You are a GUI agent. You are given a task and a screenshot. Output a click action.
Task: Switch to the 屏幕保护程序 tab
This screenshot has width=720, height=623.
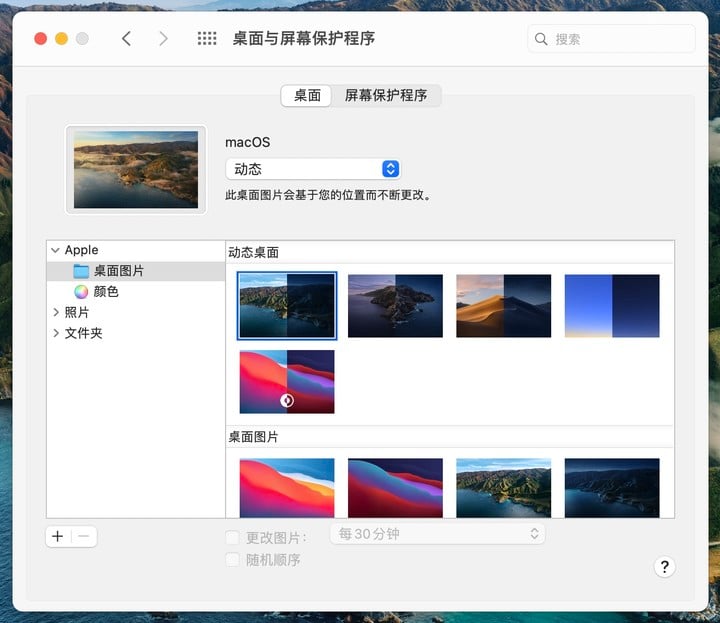pyautogui.click(x=386, y=96)
